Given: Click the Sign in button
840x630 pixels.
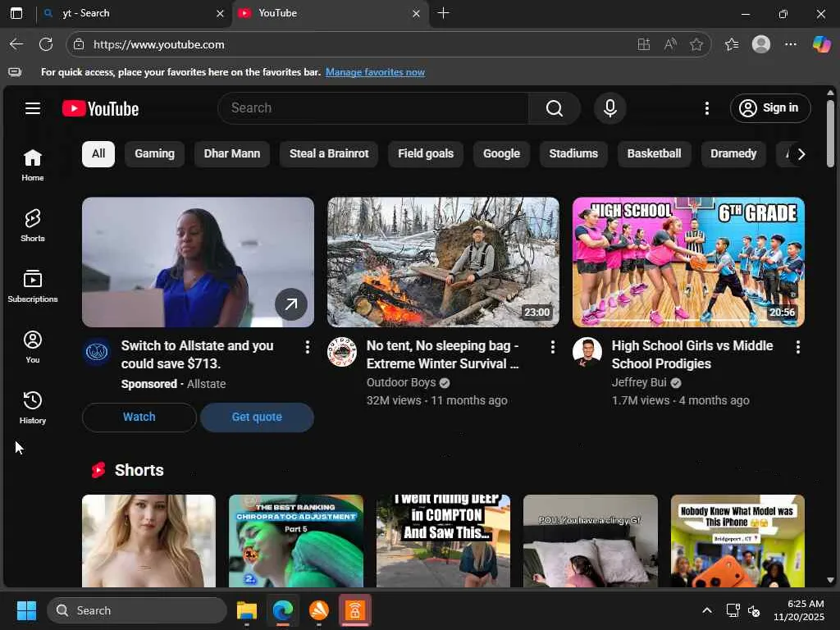Looking at the screenshot, I should click(769, 108).
